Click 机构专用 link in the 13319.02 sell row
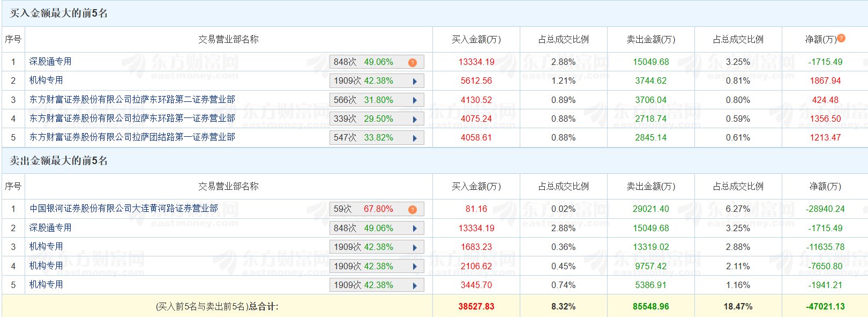 [46, 247]
